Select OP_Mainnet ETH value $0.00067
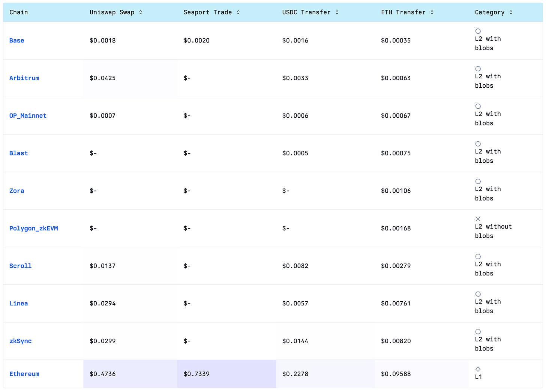 [x=396, y=116]
